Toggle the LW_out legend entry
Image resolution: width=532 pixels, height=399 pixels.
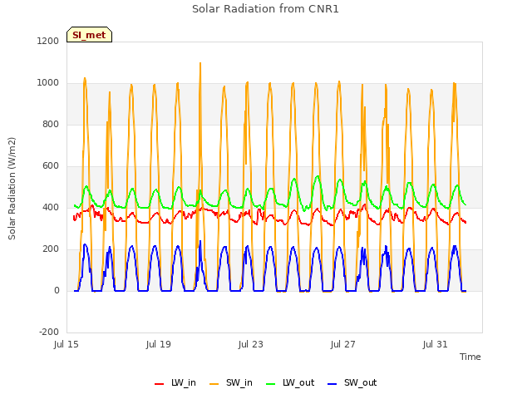point(290,383)
